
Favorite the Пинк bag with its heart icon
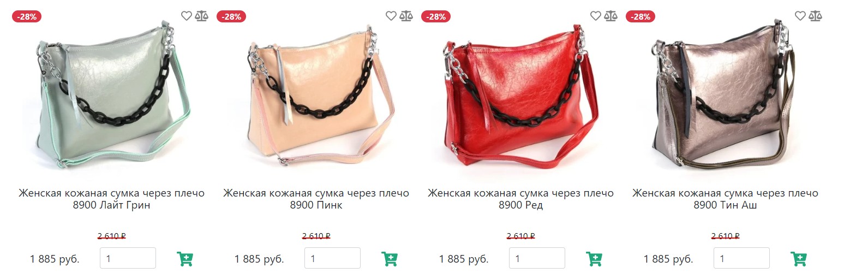(x=391, y=16)
